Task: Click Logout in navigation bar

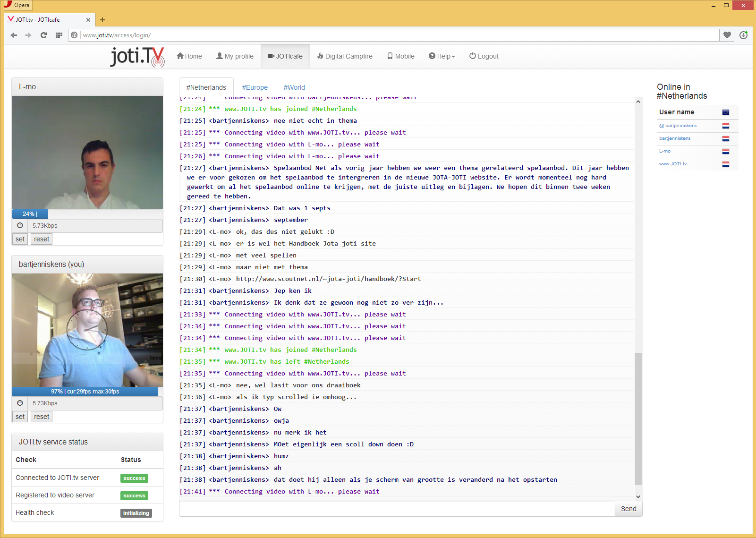Action: click(484, 56)
